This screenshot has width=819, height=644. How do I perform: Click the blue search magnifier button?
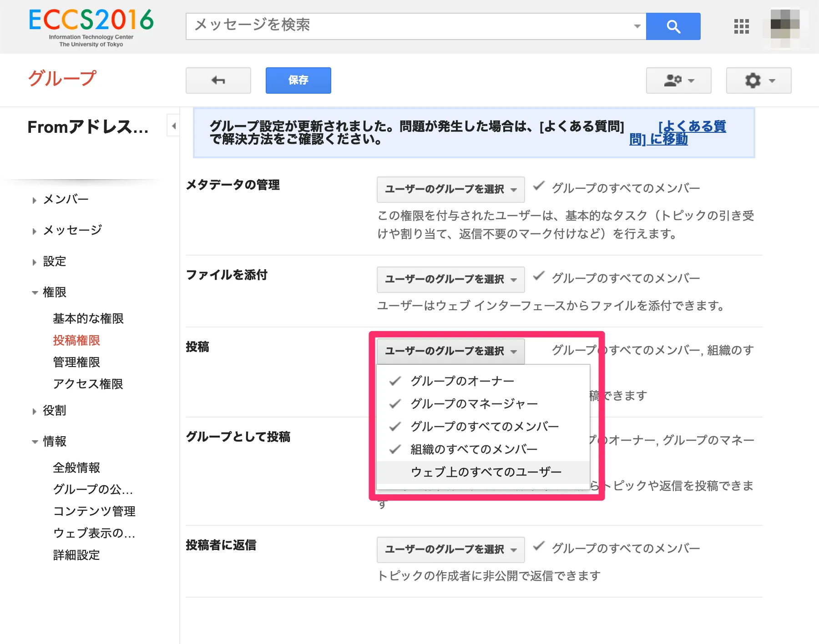coord(673,26)
